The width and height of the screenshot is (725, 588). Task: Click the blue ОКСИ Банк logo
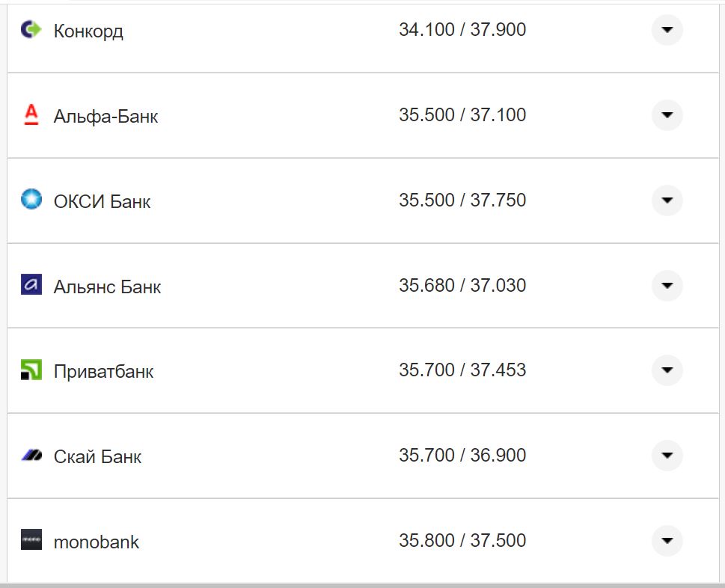31,200
